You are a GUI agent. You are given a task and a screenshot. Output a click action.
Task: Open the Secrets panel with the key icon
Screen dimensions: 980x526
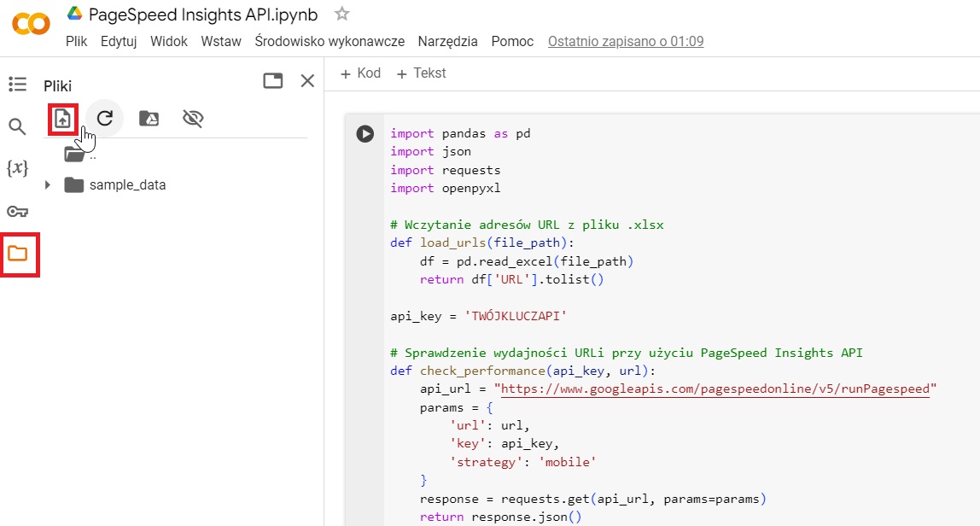coord(17,211)
